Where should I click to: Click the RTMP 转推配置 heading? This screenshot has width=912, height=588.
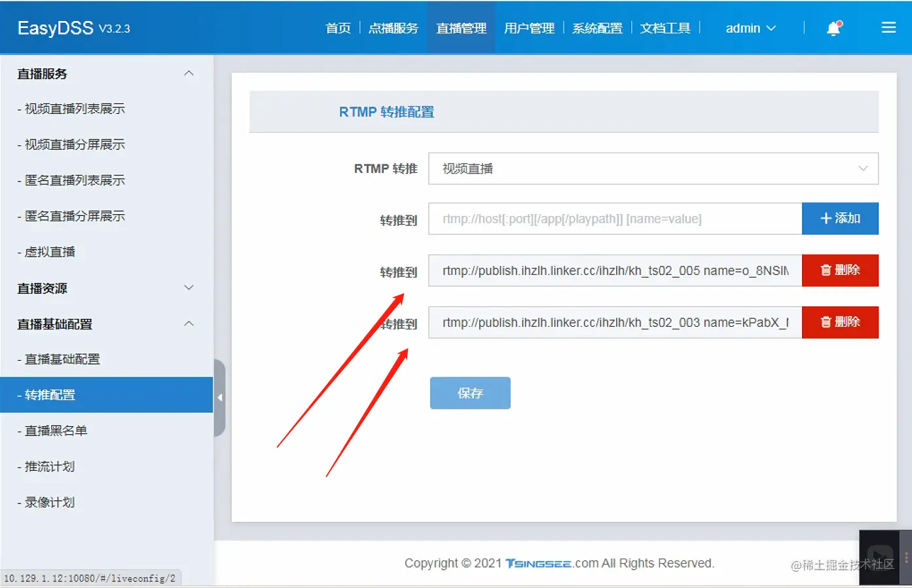coord(386,112)
